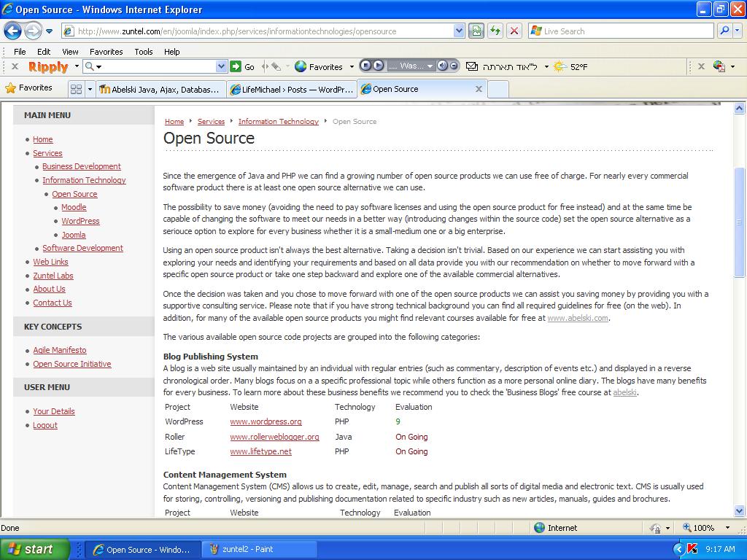
Task: Open the Windows Start menu
Action: pyautogui.click(x=35, y=549)
